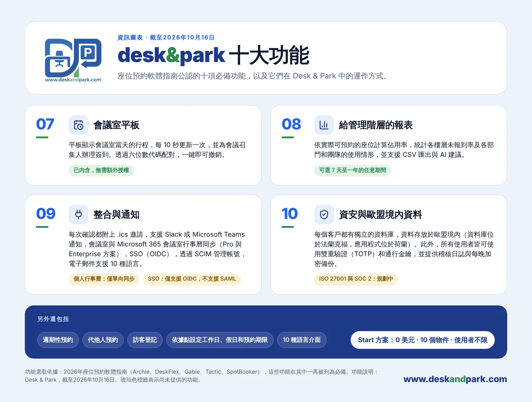Viewport: 532px width, 402px height.
Task: Select the 訪客登記 pill
Action: click(145, 340)
